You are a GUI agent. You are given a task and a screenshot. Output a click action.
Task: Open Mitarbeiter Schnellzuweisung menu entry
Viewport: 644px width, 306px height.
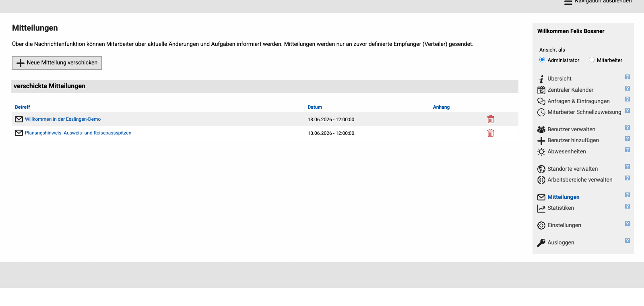(584, 112)
